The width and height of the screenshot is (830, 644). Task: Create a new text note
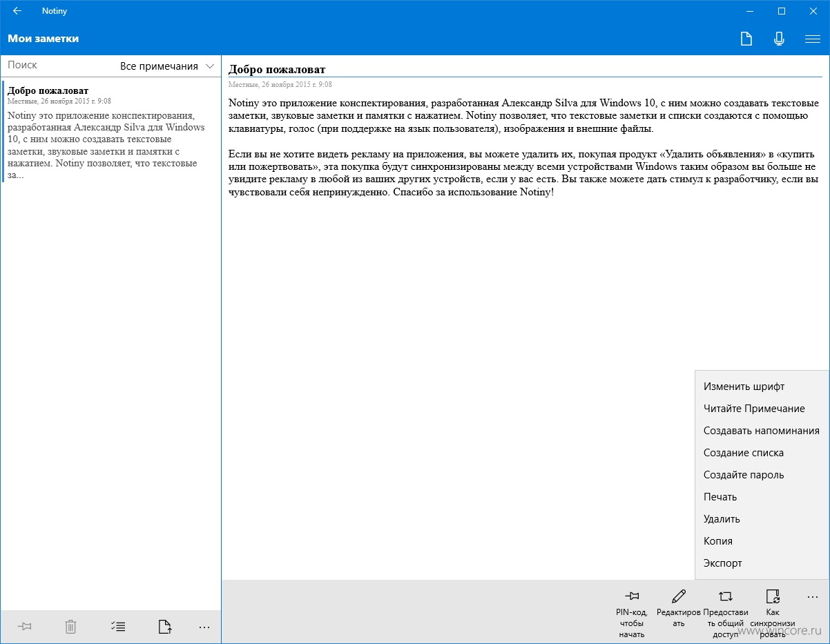tap(746, 39)
